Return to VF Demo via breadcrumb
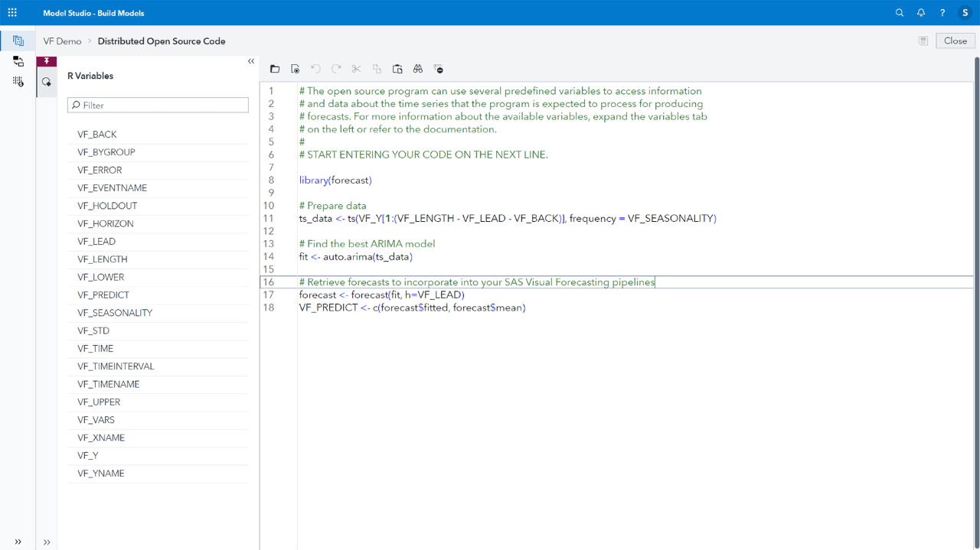 (62, 41)
